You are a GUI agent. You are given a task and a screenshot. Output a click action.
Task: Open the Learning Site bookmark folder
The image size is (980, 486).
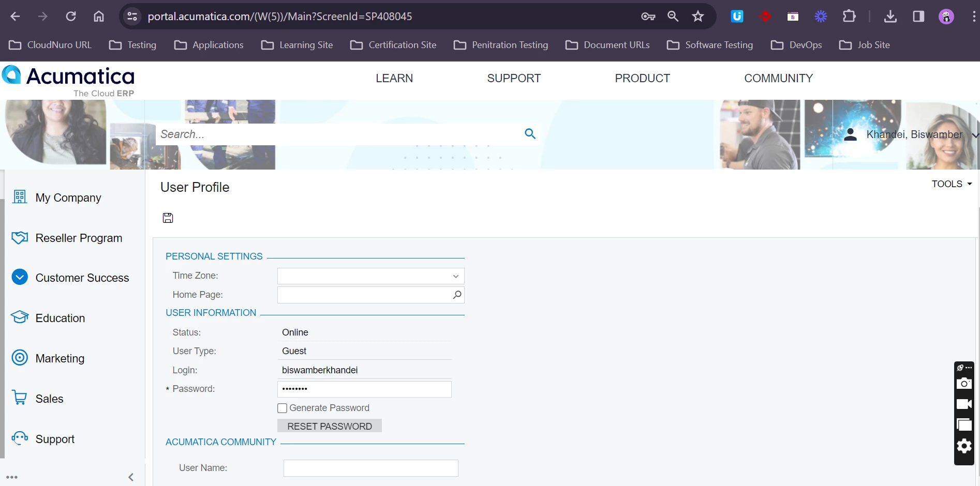click(x=297, y=45)
